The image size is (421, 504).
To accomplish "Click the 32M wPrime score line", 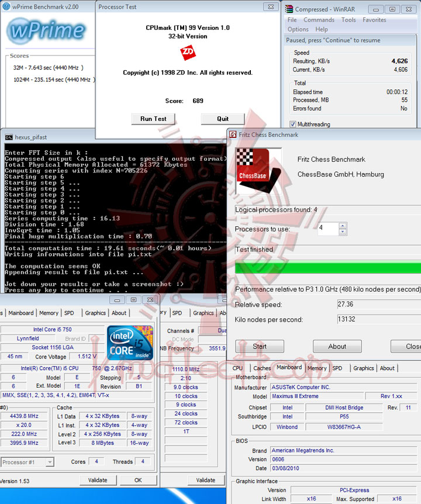I will pyautogui.click(x=48, y=67).
